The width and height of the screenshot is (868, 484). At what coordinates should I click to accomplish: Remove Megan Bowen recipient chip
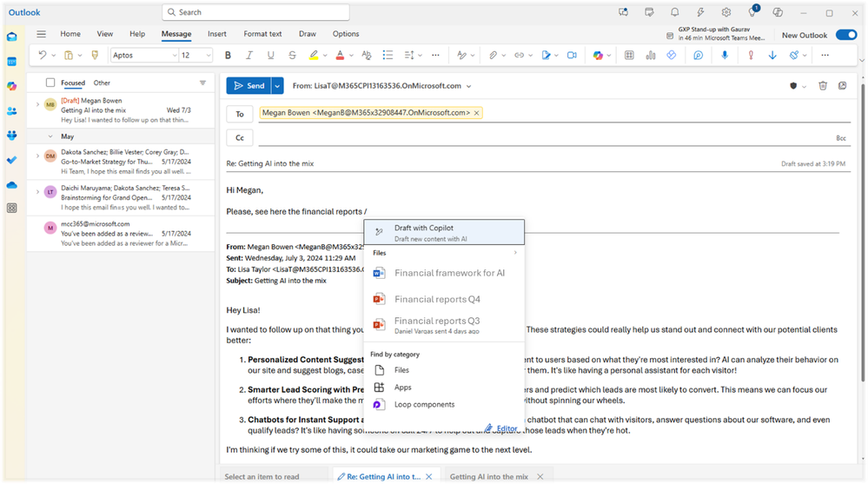pos(476,113)
